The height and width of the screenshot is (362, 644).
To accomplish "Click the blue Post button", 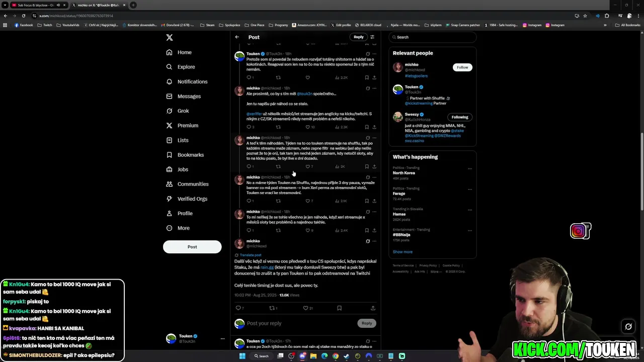I will (192, 247).
